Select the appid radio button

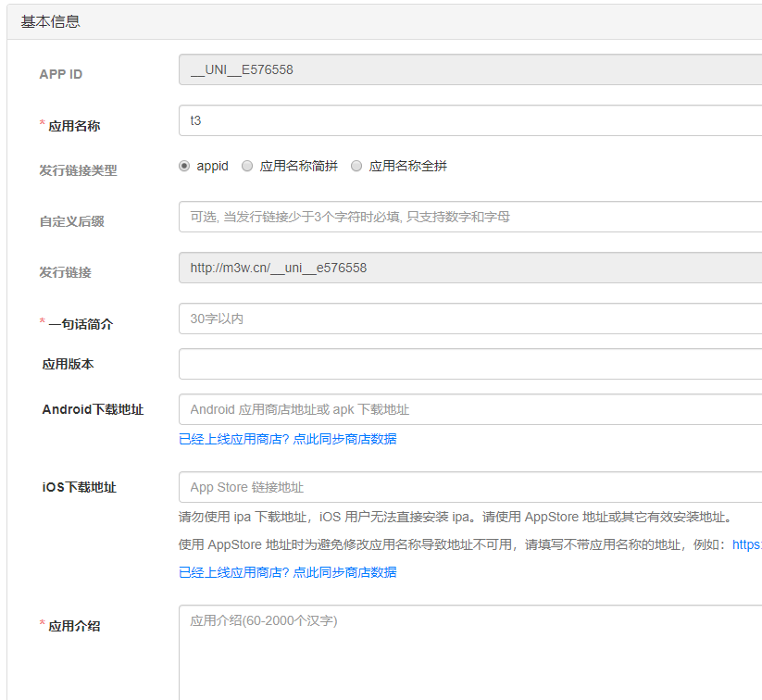coord(184,166)
